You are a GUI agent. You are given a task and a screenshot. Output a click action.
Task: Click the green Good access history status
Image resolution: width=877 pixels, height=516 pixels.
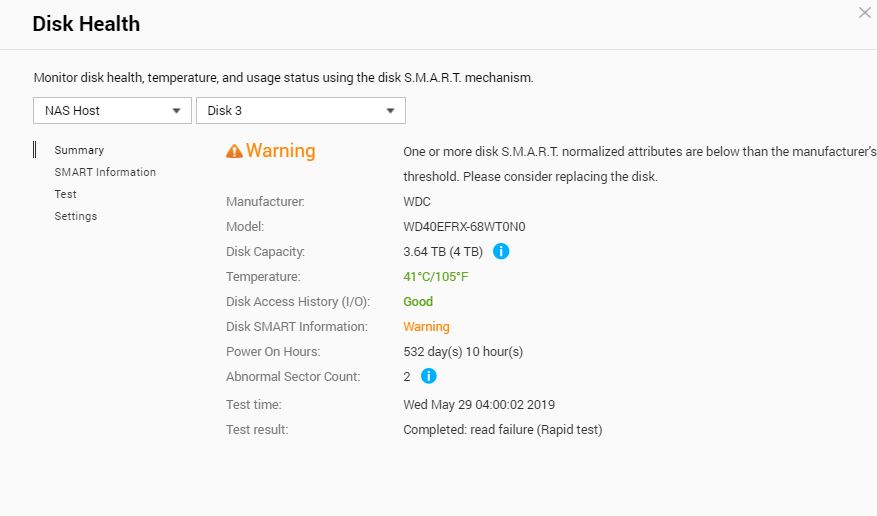(x=418, y=301)
